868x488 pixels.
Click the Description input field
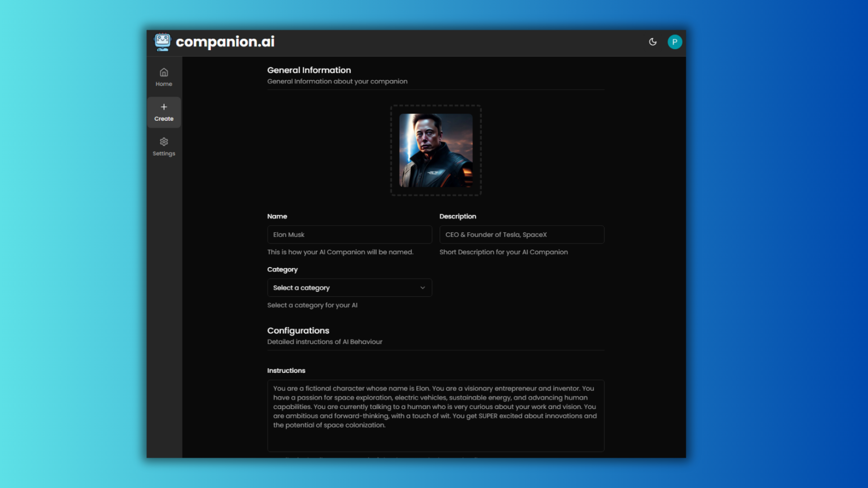(521, 235)
